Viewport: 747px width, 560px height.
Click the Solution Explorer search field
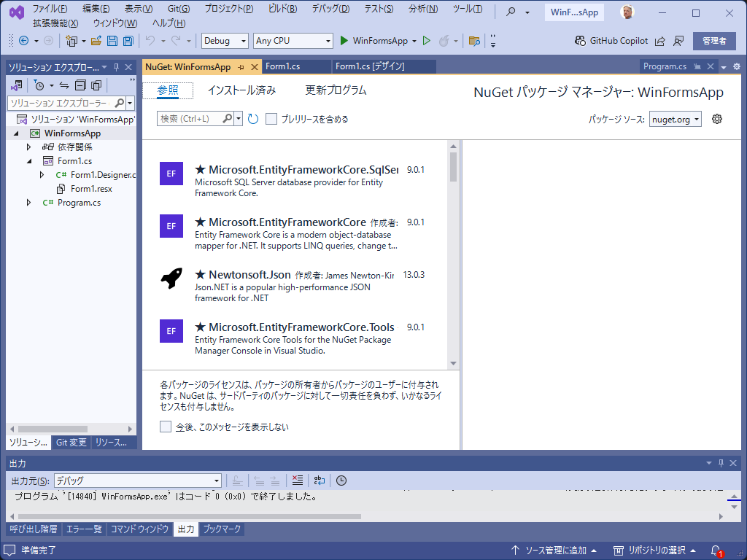point(61,103)
